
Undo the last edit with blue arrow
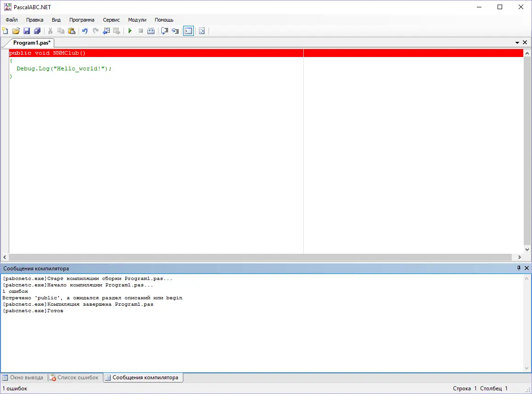tap(85, 31)
